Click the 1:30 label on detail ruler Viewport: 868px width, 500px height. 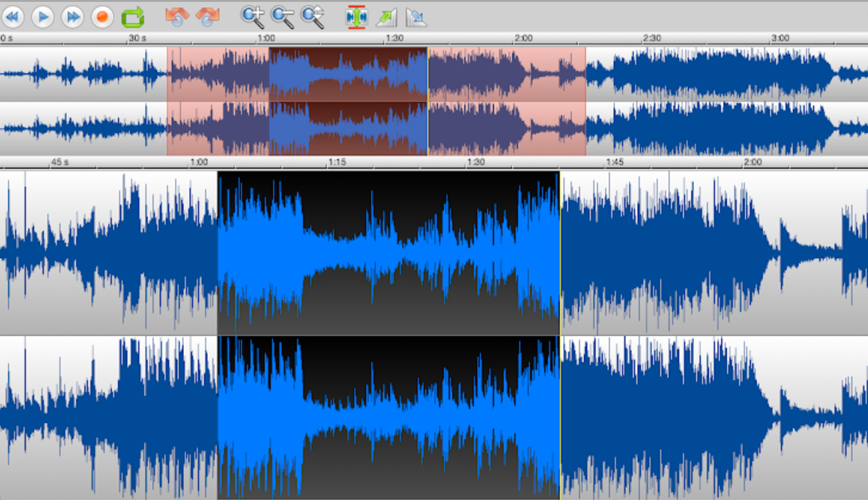click(x=475, y=162)
